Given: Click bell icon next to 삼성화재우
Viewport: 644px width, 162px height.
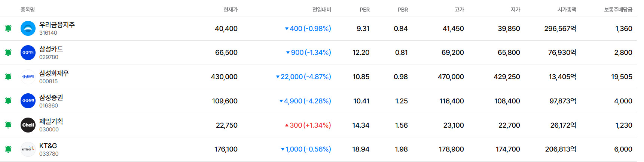Looking at the screenshot, I should point(8,77).
